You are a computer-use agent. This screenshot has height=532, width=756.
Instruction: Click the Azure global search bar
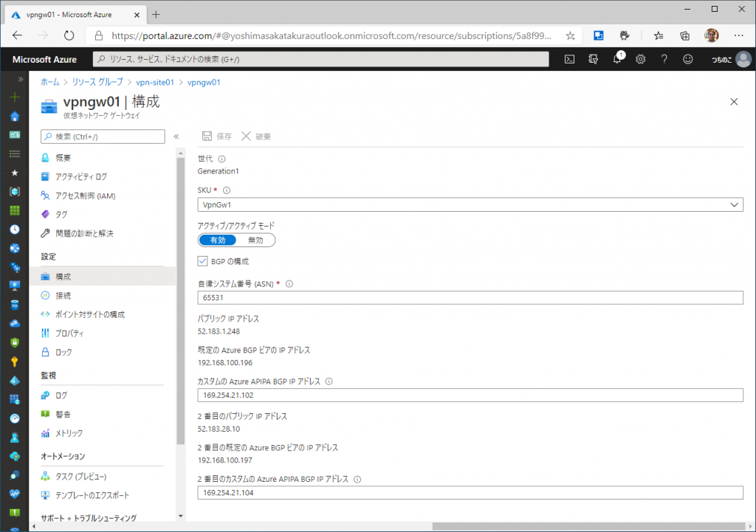point(320,59)
